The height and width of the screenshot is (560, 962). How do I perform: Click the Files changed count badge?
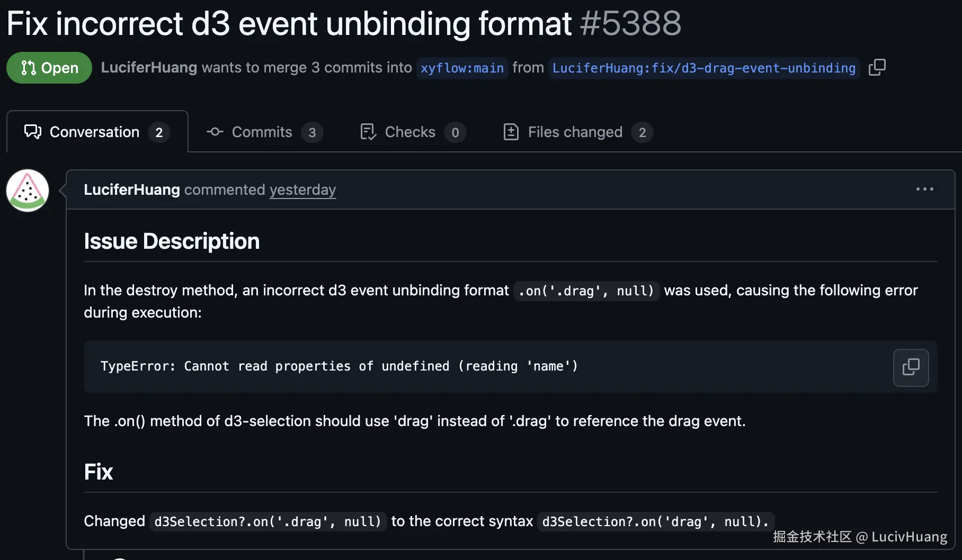[x=642, y=132]
